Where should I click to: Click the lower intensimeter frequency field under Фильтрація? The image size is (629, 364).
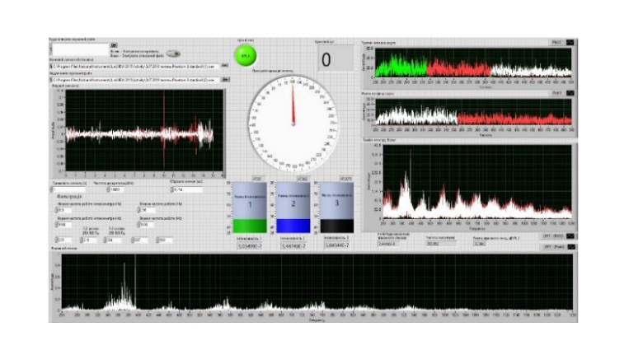pyautogui.click(x=65, y=210)
